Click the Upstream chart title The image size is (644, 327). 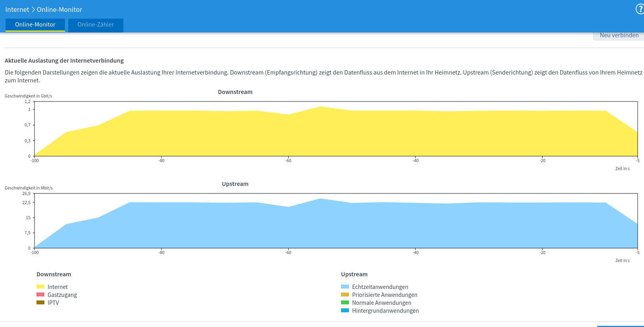pos(235,184)
